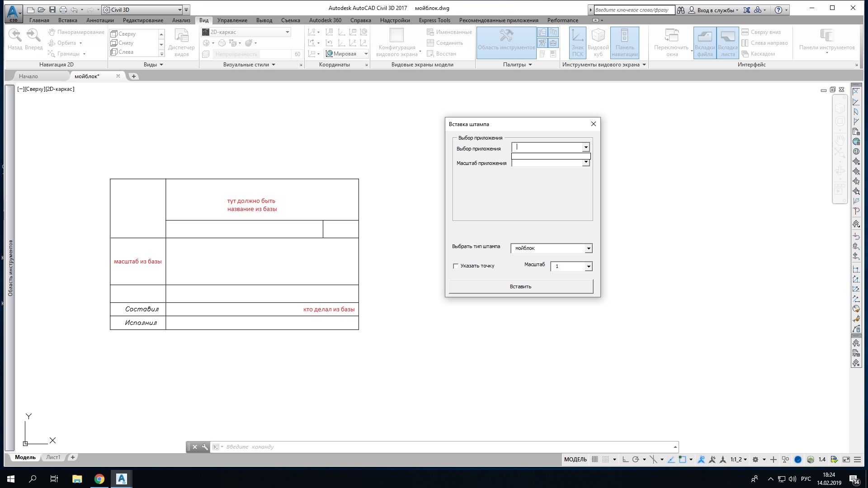868x488 pixels.
Task: Open 'Выбрать тип штампа' dropdown
Action: (x=588, y=249)
